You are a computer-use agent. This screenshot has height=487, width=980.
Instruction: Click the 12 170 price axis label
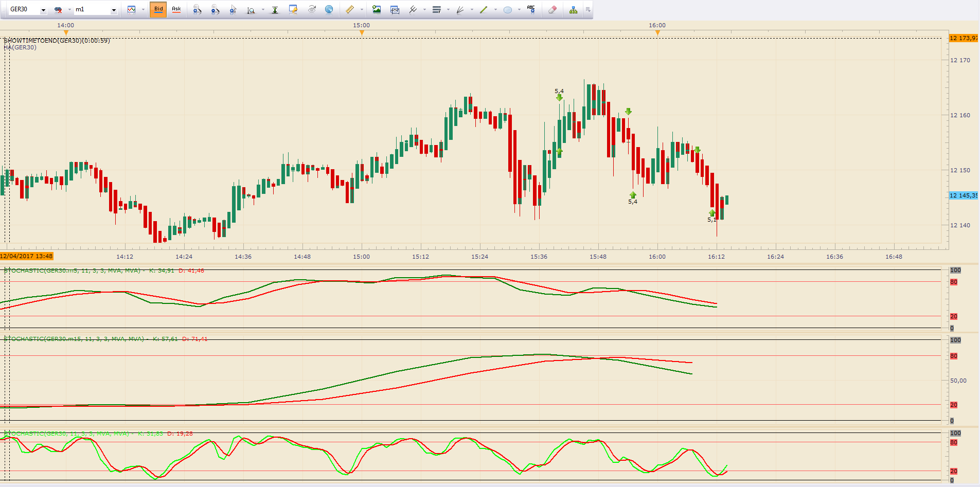960,60
